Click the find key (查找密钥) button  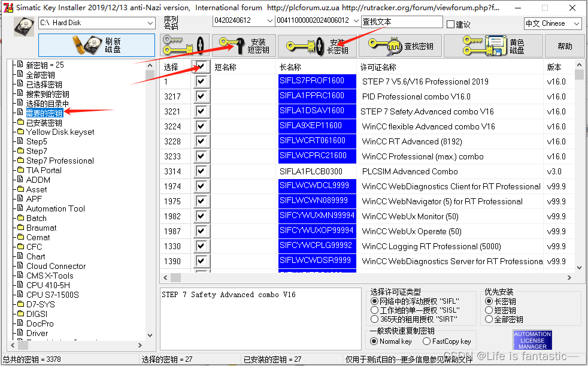click(x=400, y=46)
